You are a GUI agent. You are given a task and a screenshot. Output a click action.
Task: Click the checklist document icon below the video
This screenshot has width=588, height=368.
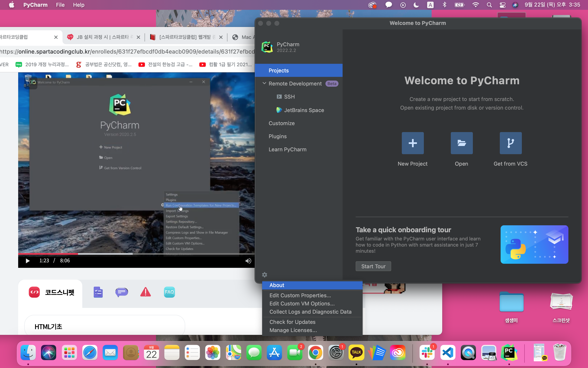pyautogui.click(x=98, y=292)
